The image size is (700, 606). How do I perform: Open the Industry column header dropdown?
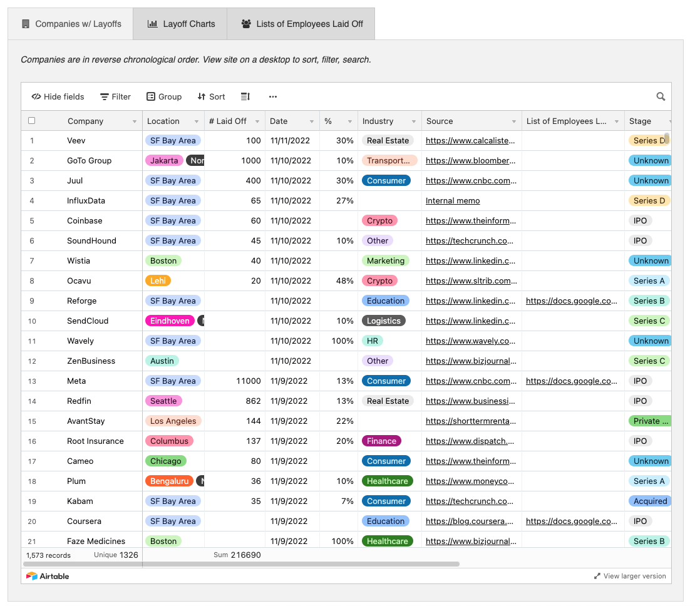tap(414, 121)
